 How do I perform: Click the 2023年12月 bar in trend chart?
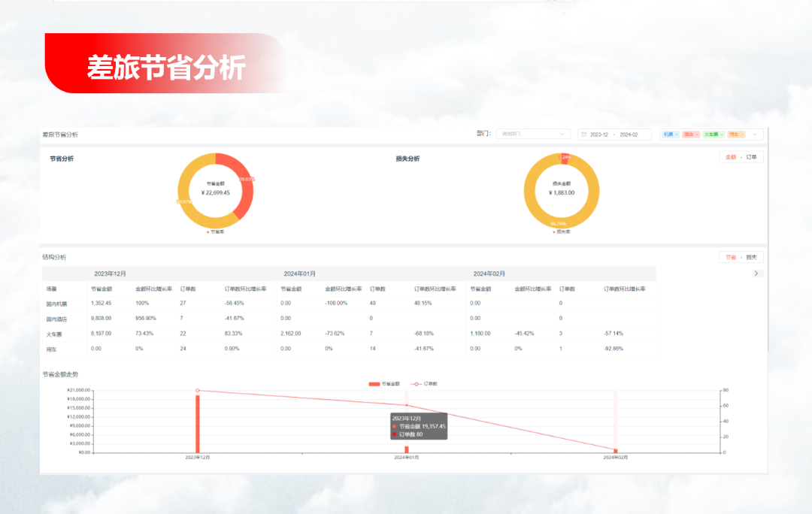click(x=197, y=423)
